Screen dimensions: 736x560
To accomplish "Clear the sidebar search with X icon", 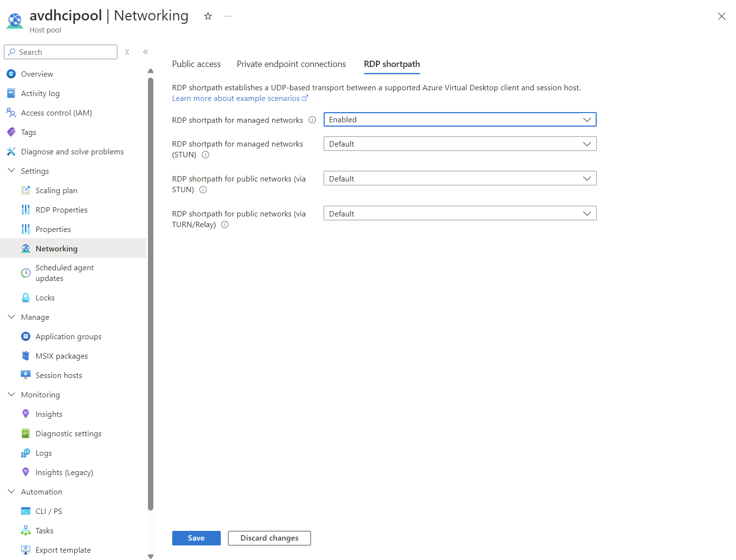I will (127, 52).
